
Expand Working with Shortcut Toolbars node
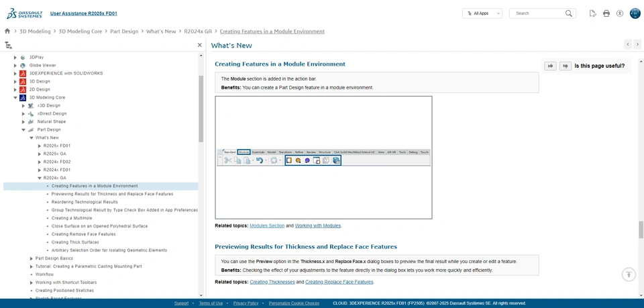pyautogui.click(x=32, y=283)
